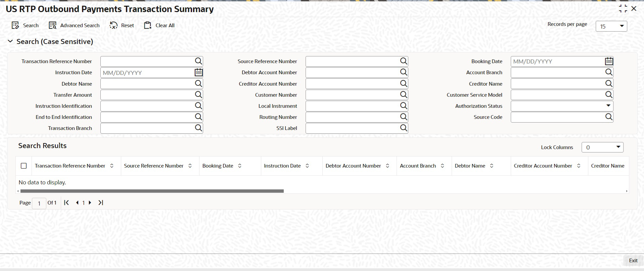Screen dimensions: 644x271
Task: Sort by Creditor Account Number column
Action: 579,166
